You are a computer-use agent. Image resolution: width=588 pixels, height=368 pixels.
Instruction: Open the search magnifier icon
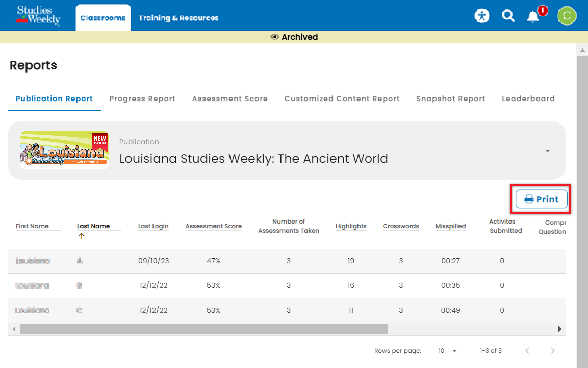pyautogui.click(x=508, y=16)
